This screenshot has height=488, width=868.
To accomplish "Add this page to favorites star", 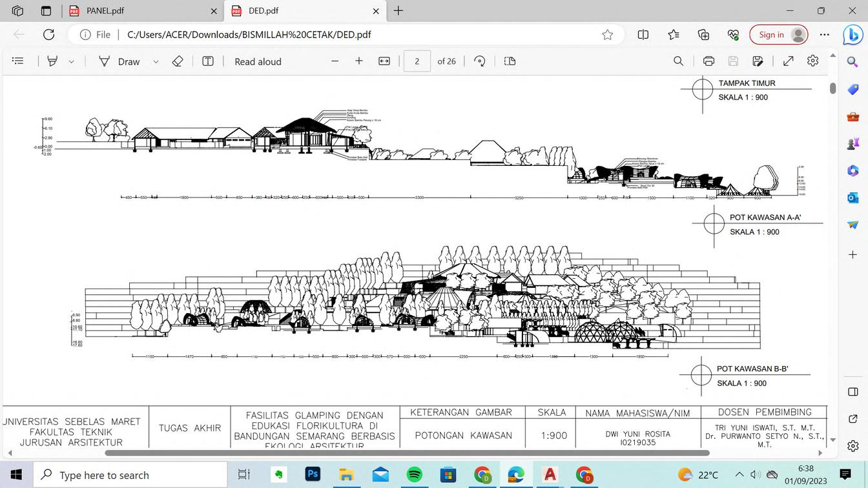I will click(607, 35).
